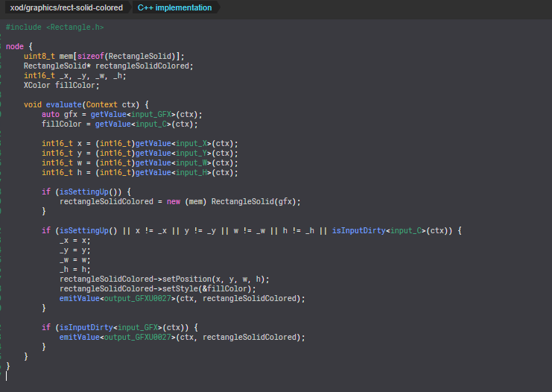
Task: Click the final emitValue<output_GFXU0027> line
Action: point(182,338)
